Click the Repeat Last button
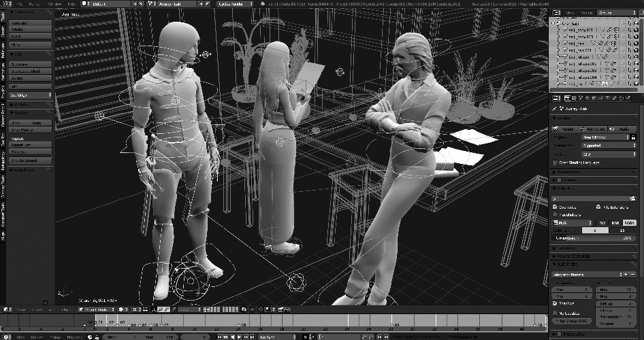Screen dimensions: 644x340 [31, 145]
